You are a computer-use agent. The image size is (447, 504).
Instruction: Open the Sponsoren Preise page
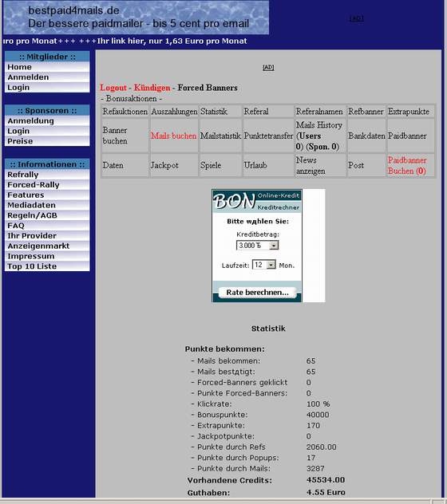pyautogui.click(x=47, y=141)
